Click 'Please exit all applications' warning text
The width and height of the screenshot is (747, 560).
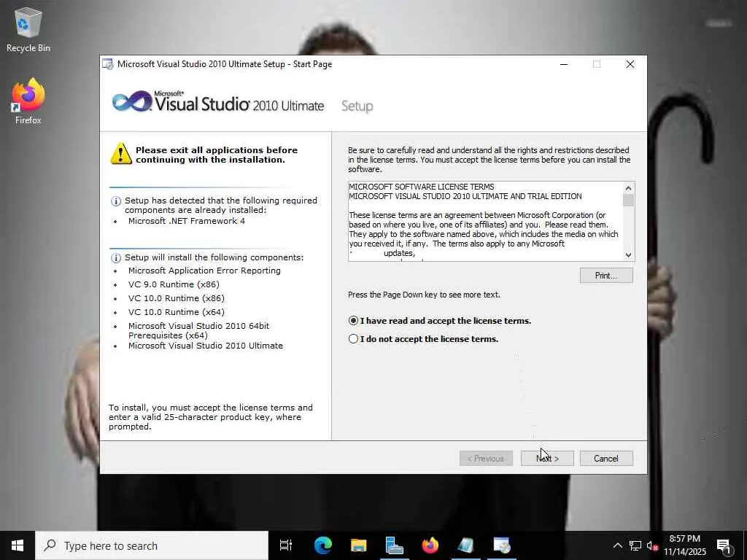tap(217, 155)
